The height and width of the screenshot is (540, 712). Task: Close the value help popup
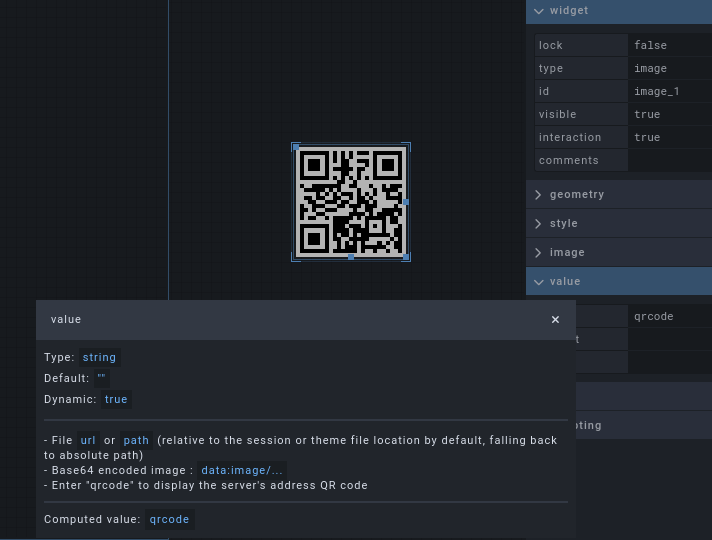tap(555, 320)
